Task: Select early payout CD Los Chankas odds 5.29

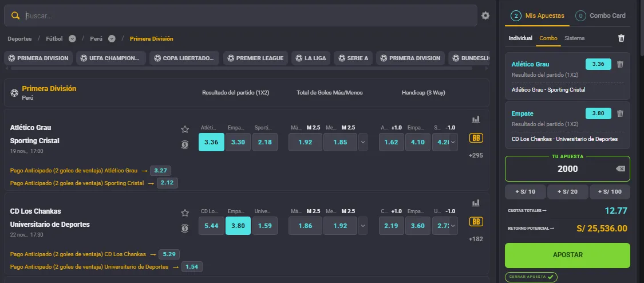Action: click(x=169, y=254)
